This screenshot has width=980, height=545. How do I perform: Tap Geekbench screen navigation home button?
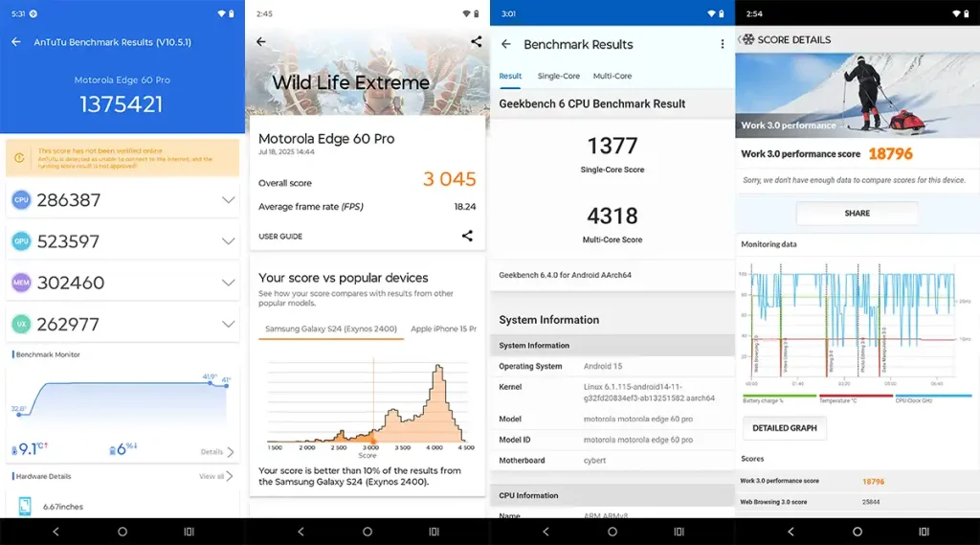tap(612, 532)
